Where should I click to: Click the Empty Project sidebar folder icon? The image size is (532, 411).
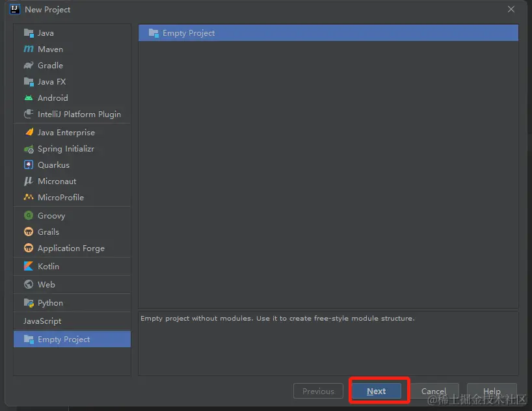point(29,339)
